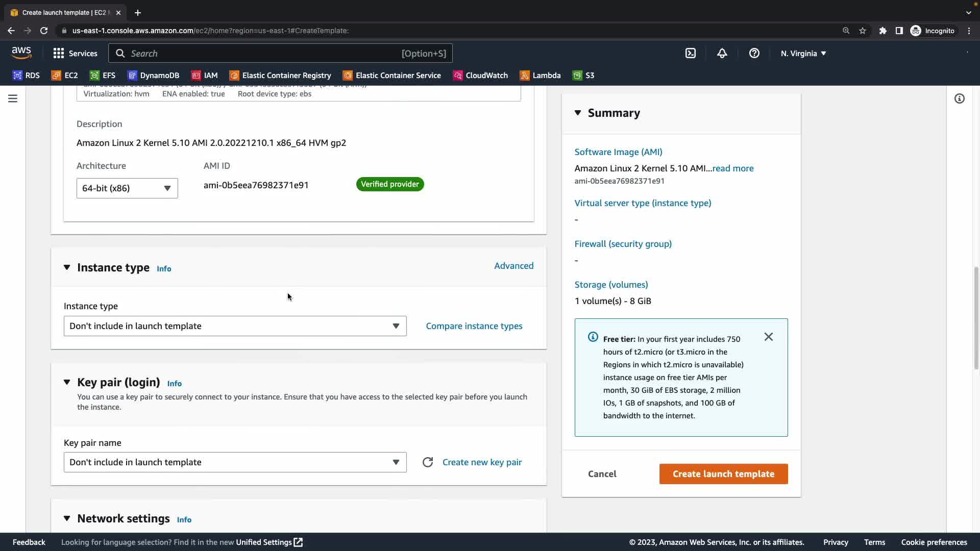980x551 pixels.
Task: Refresh the key pair list
Action: click(428, 462)
